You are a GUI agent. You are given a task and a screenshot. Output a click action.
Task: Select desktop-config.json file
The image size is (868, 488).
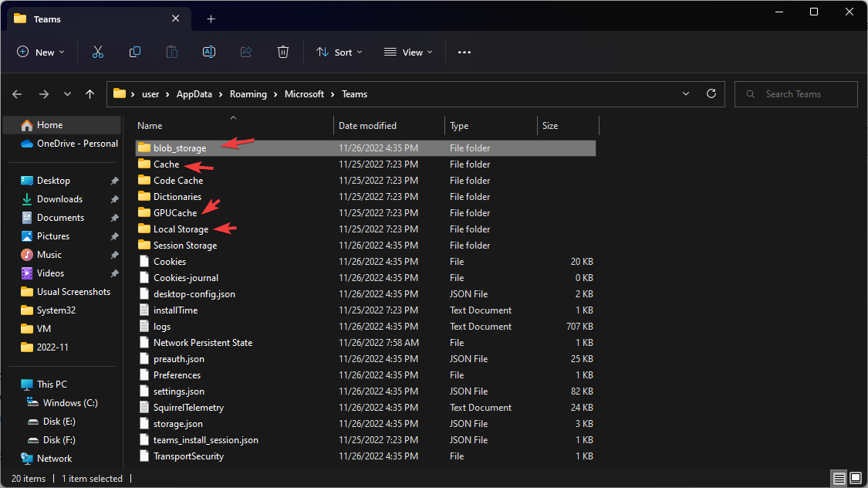coord(366,294)
